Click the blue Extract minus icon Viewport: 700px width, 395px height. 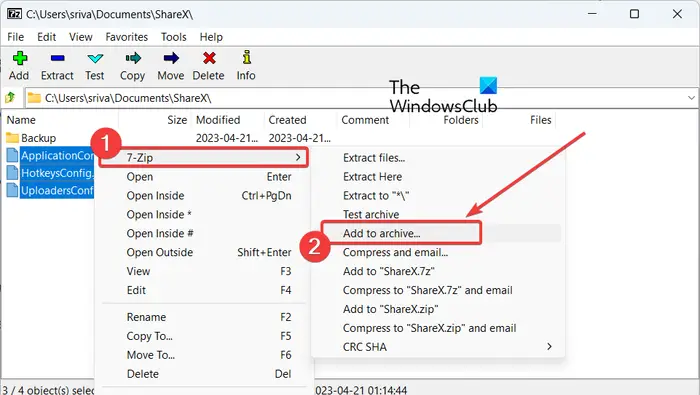(x=58, y=58)
